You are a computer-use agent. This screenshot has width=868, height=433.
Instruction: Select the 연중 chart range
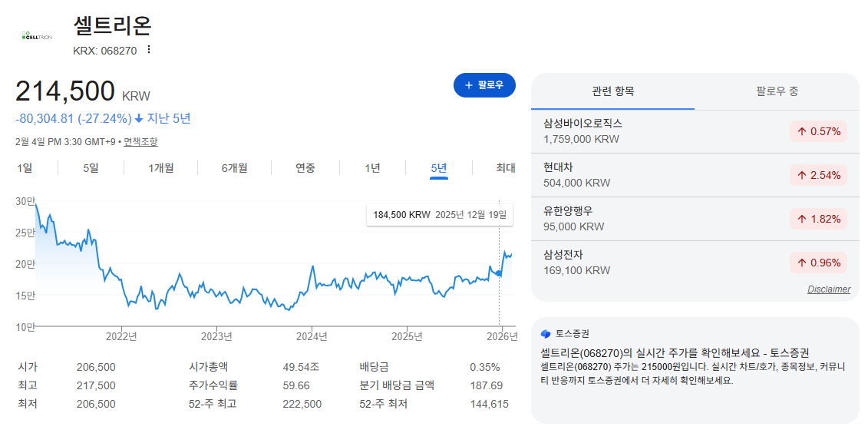305,168
